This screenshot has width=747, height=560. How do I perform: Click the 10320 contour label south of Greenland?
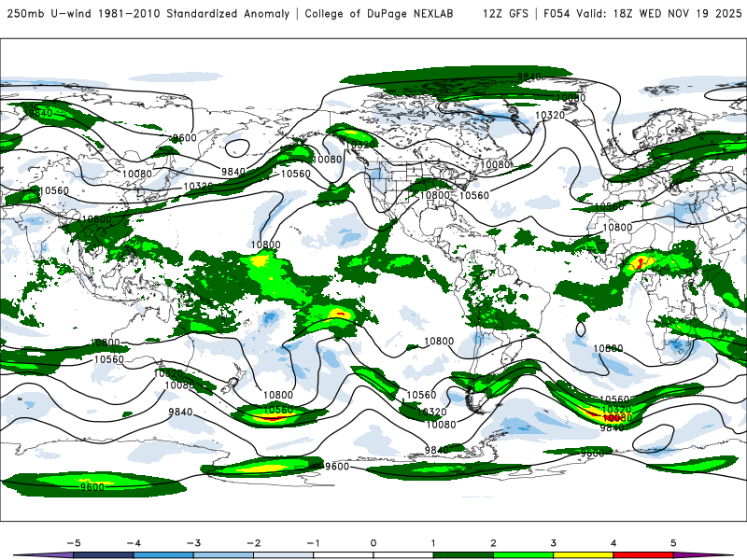coord(550,115)
